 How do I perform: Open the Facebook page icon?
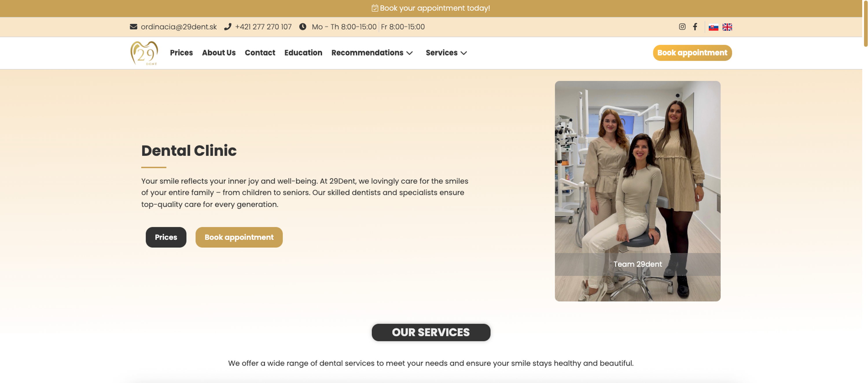point(695,27)
